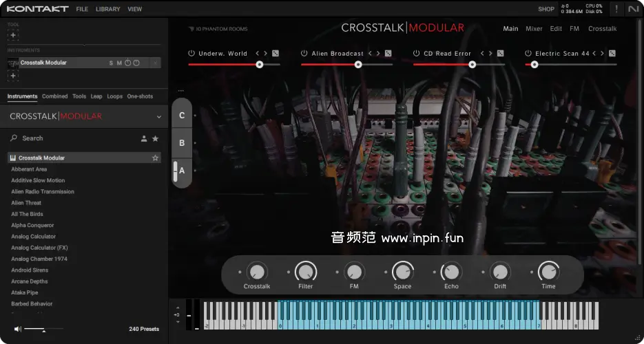Toggle power for Alien Broadcast layer
This screenshot has width=644, height=344.
tap(304, 53)
